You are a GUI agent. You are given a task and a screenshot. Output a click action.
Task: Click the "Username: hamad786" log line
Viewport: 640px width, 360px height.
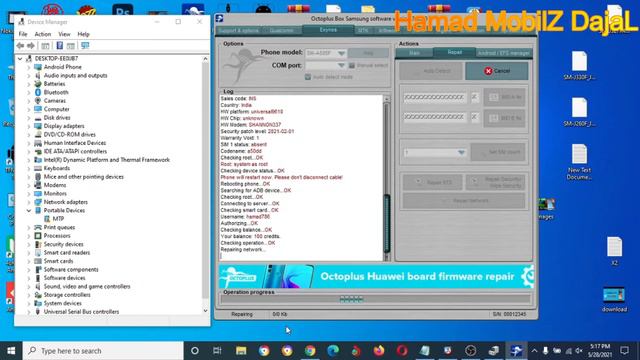245,217
